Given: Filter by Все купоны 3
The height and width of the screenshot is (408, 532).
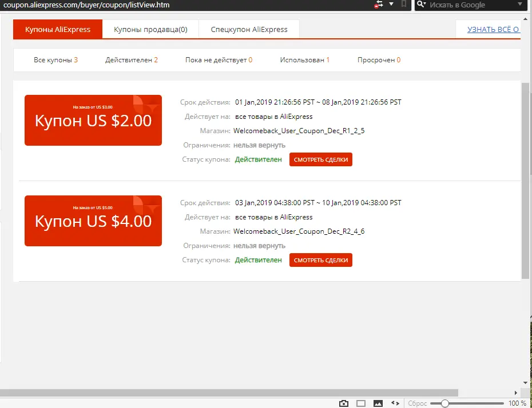Looking at the screenshot, I should (x=55, y=60).
